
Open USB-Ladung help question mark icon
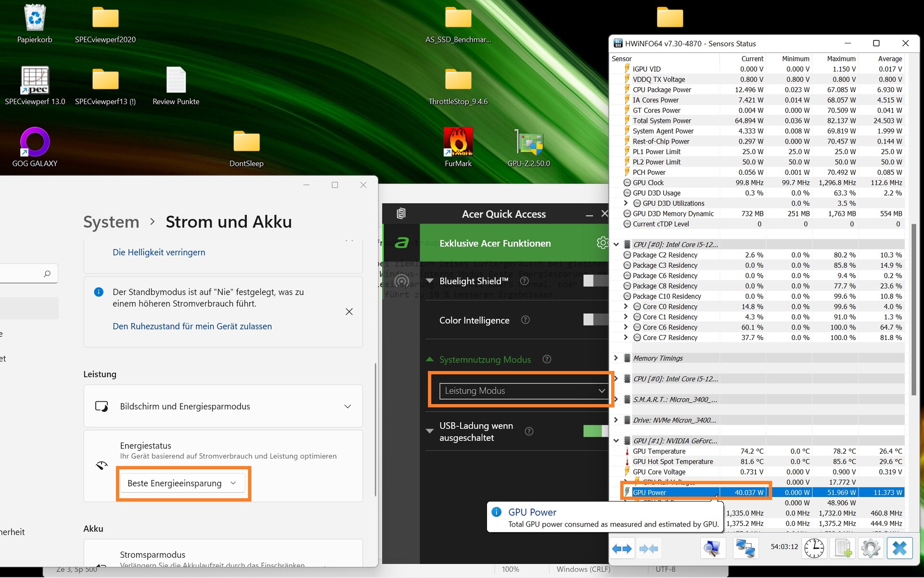tap(529, 431)
